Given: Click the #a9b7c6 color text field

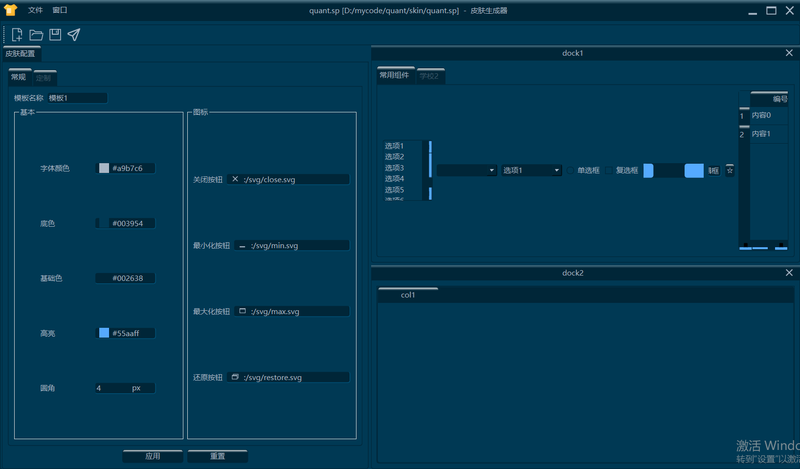Looking at the screenshot, I should pyautogui.click(x=125, y=168).
